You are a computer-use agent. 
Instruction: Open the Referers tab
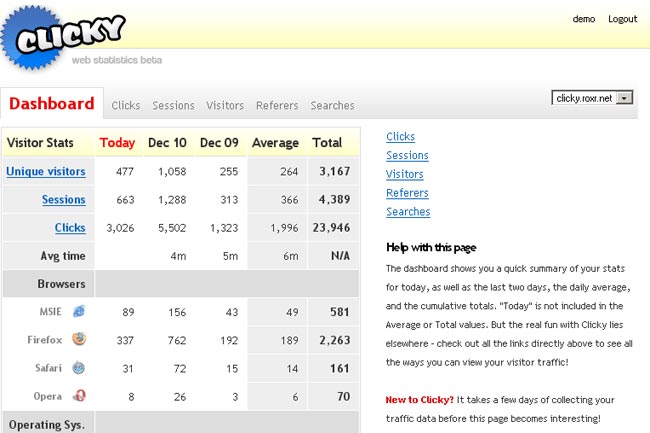click(x=277, y=106)
